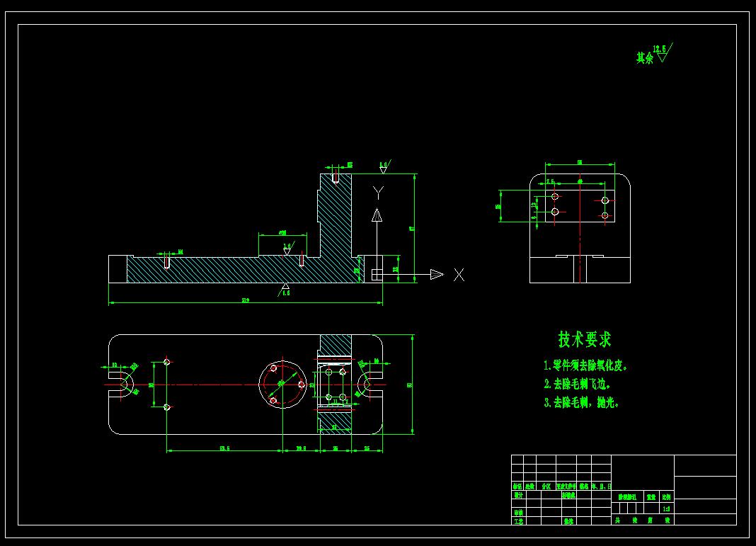Click the top hole of the left hole pair in plan view
The image size is (756, 546).
click(x=167, y=362)
